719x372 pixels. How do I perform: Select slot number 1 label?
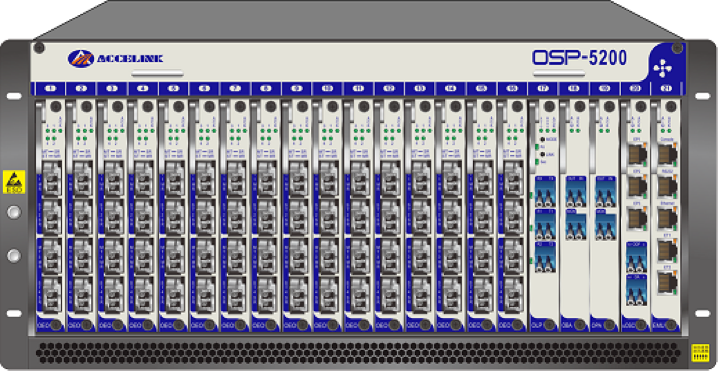[x=50, y=89]
